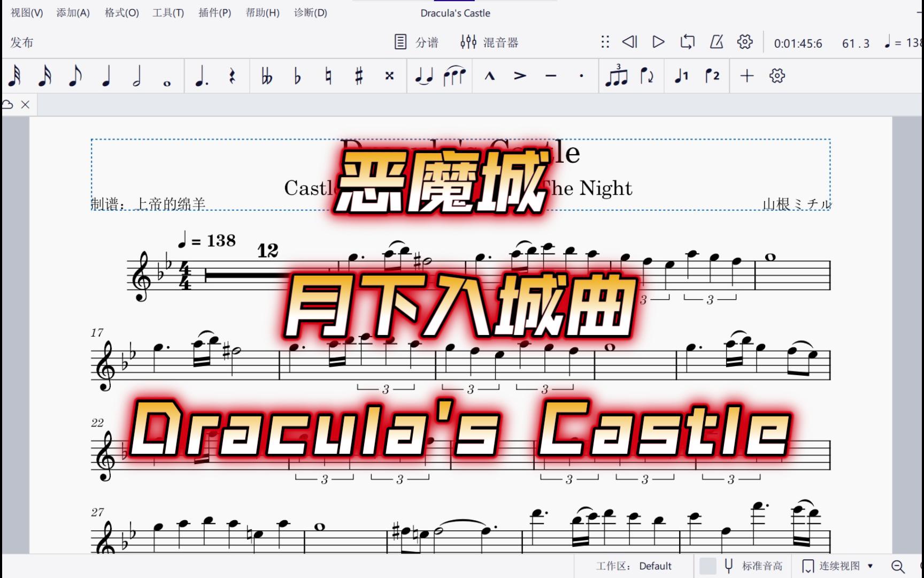This screenshot has height=578, width=924.
Task: Insert a tuplet
Action: (x=617, y=75)
